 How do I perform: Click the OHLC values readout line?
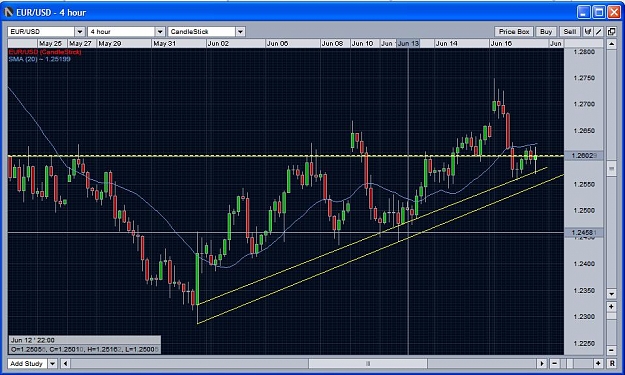click(85, 349)
